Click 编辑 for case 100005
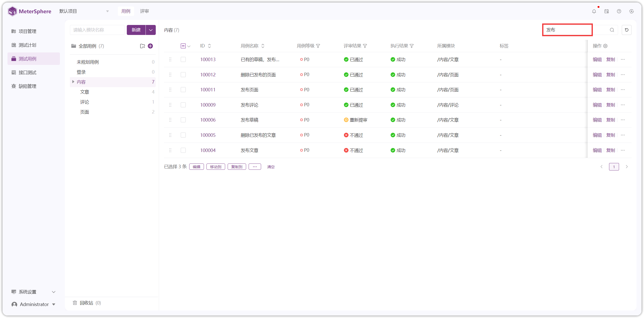 (x=597, y=135)
